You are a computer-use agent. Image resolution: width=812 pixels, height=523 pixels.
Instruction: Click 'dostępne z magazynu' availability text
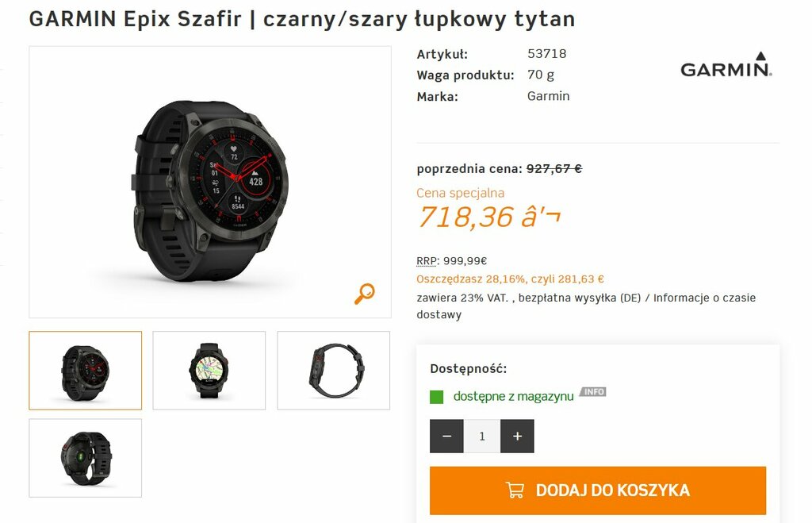coord(513,397)
